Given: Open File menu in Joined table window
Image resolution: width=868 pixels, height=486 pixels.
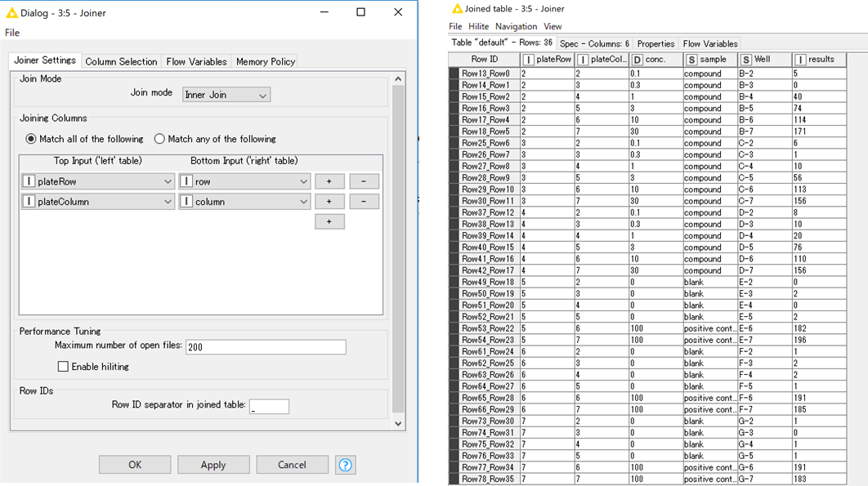Looking at the screenshot, I should click(x=455, y=27).
